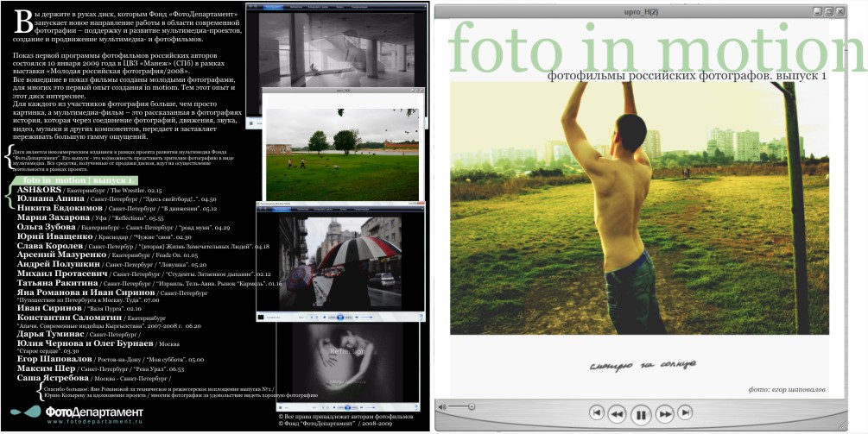Select the Арсений Мазуренко entry
The height and width of the screenshot is (434, 868).
coord(107,255)
